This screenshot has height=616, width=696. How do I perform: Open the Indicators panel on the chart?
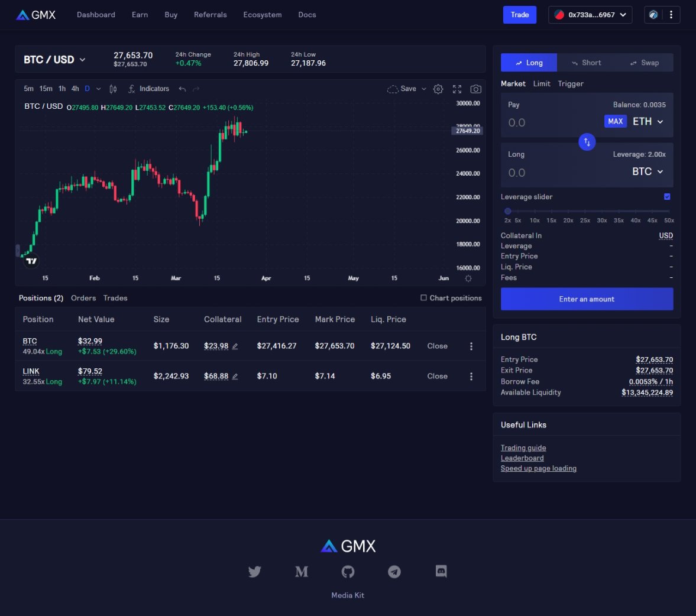[148, 89]
